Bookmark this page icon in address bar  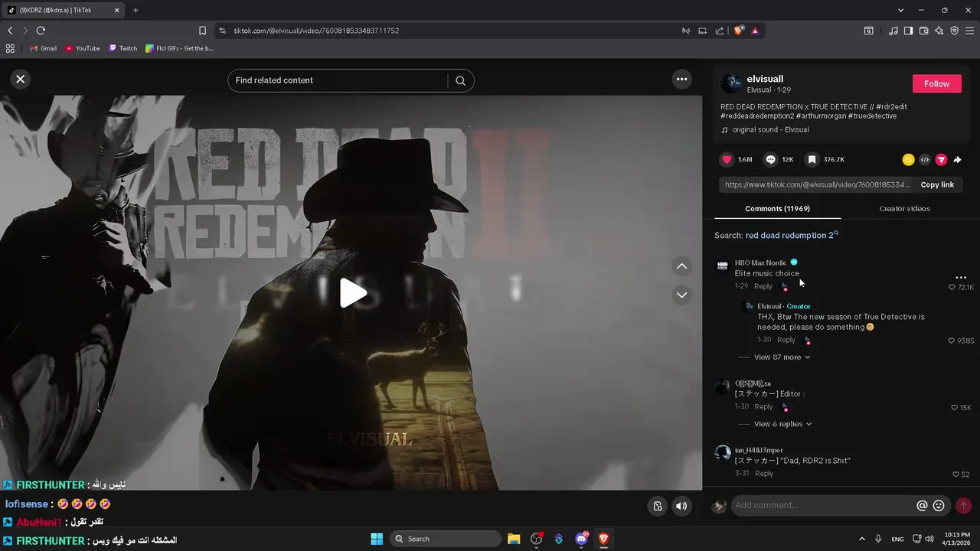[x=202, y=31]
